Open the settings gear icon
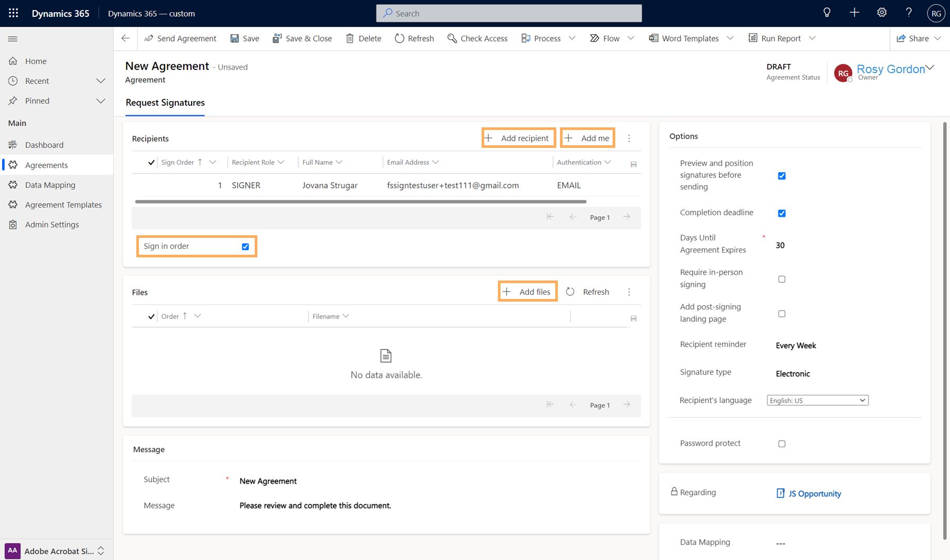The height and width of the screenshot is (560, 950). point(882,13)
